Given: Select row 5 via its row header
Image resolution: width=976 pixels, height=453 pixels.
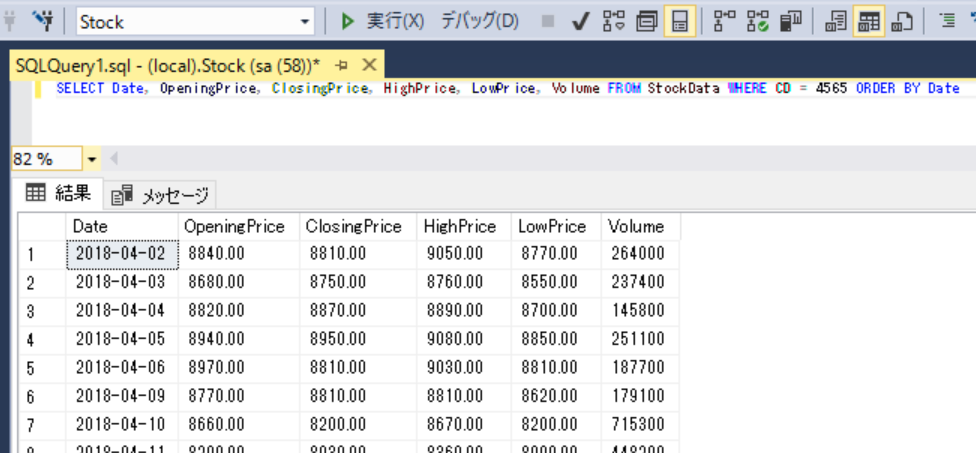Looking at the screenshot, I should (x=42, y=369).
